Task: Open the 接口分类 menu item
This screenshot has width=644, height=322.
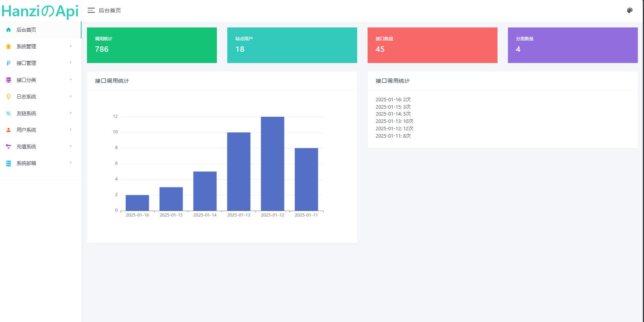Action: click(x=41, y=80)
